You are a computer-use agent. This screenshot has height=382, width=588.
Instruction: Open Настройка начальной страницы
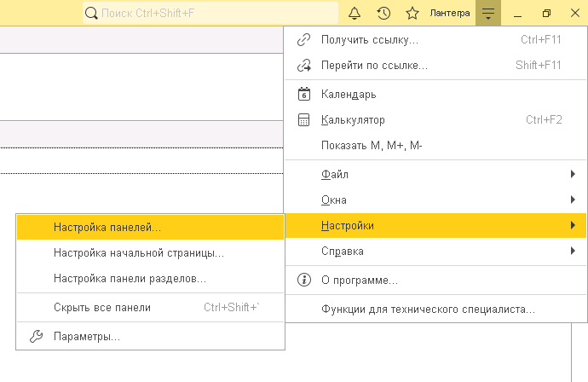coord(139,253)
